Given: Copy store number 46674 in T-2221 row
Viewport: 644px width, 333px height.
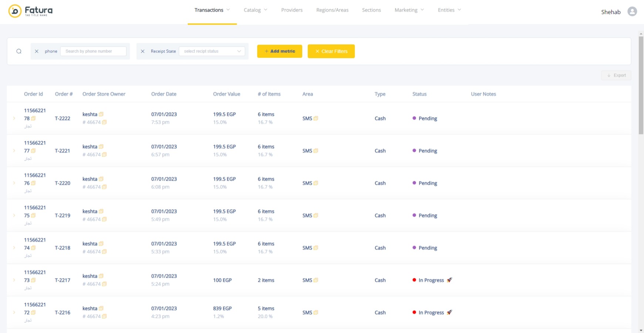Looking at the screenshot, I should (104, 155).
